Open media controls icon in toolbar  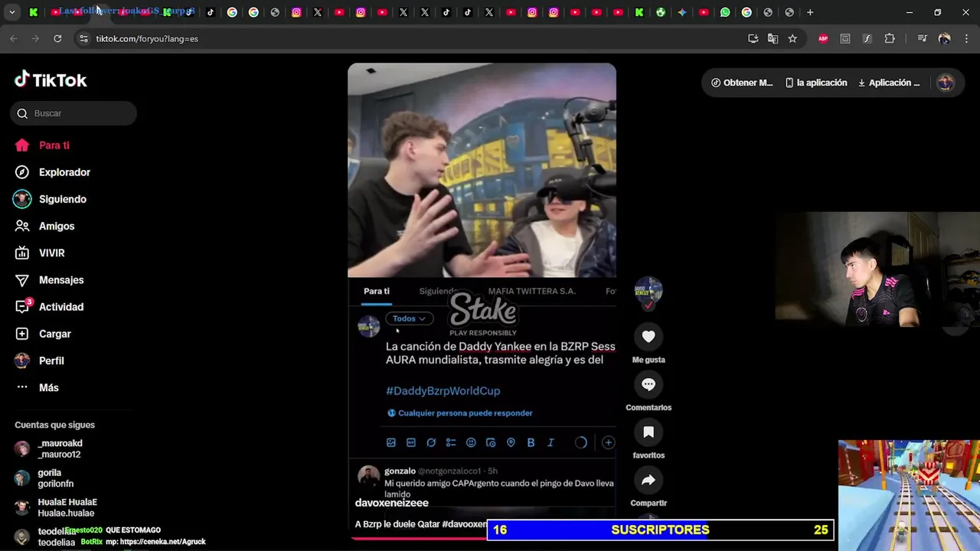point(922,38)
